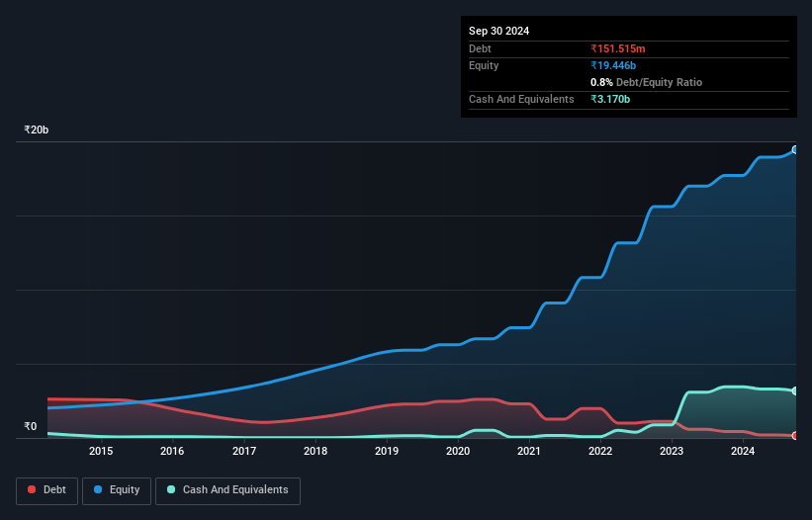Select the 2023 x-axis label
812x520 pixels.
coord(672,451)
